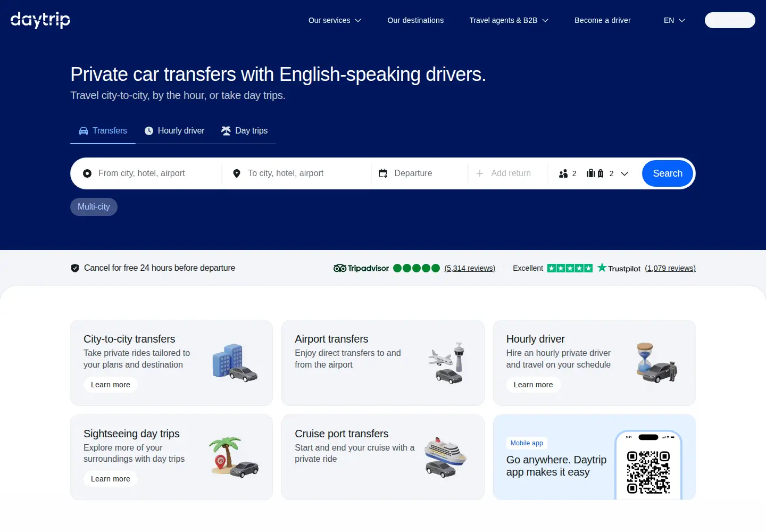Click the origin circle icon
This screenshot has width=766, height=532.
(87, 173)
